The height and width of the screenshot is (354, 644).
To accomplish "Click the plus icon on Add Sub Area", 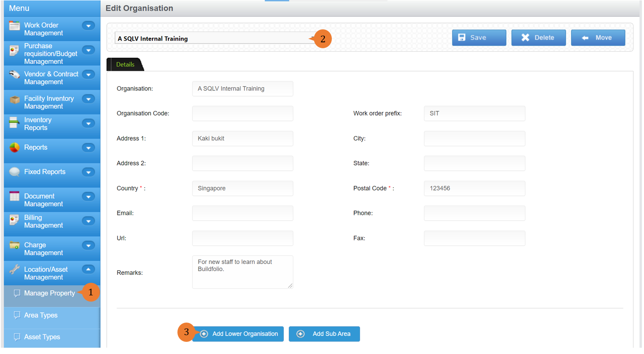I will coord(300,334).
